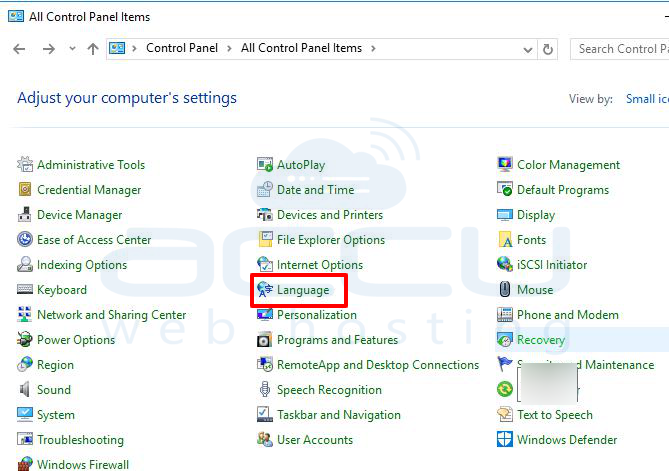Click the User Accounts link text

[x=315, y=439]
